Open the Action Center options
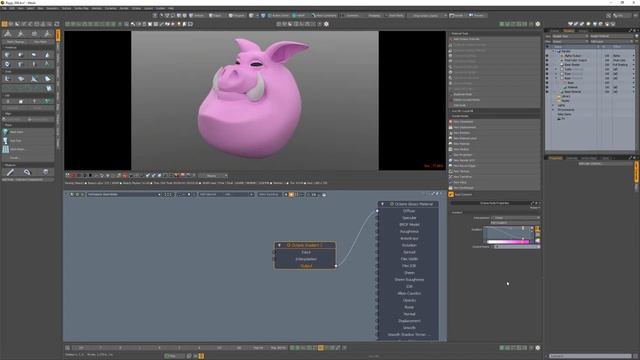 click(x=279, y=16)
